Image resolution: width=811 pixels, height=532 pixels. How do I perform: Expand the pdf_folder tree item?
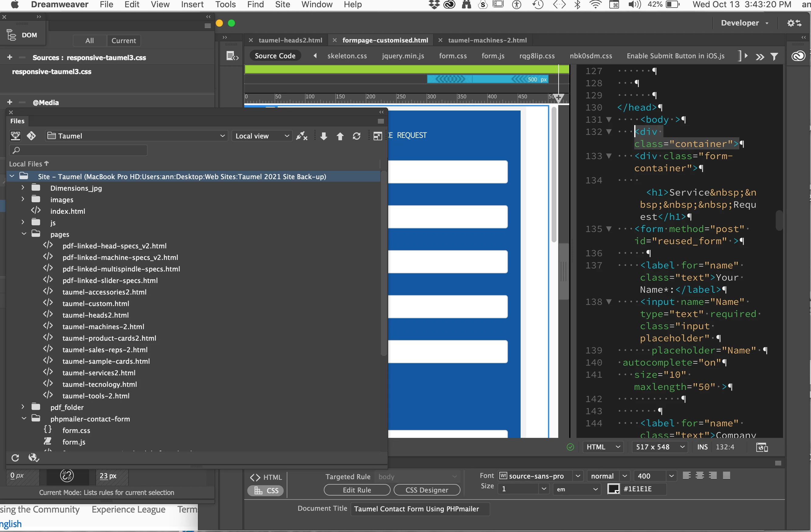pyautogui.click(x=23, y=407)
